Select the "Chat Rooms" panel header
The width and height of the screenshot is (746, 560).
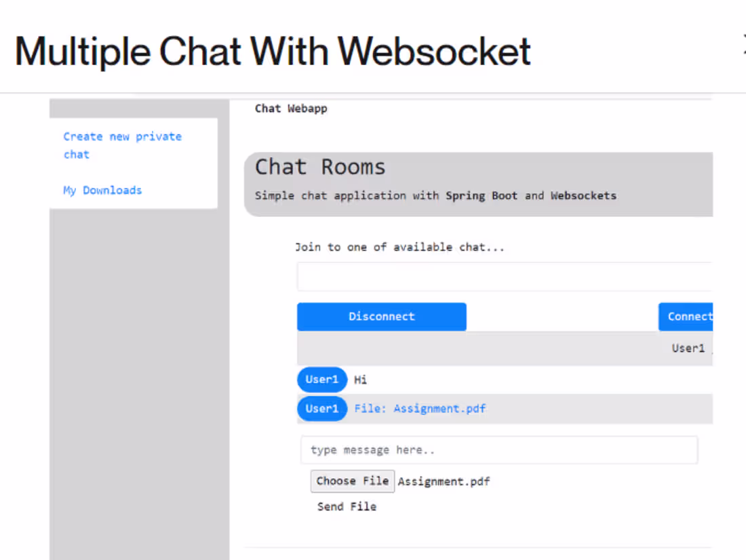click(319, 167)
